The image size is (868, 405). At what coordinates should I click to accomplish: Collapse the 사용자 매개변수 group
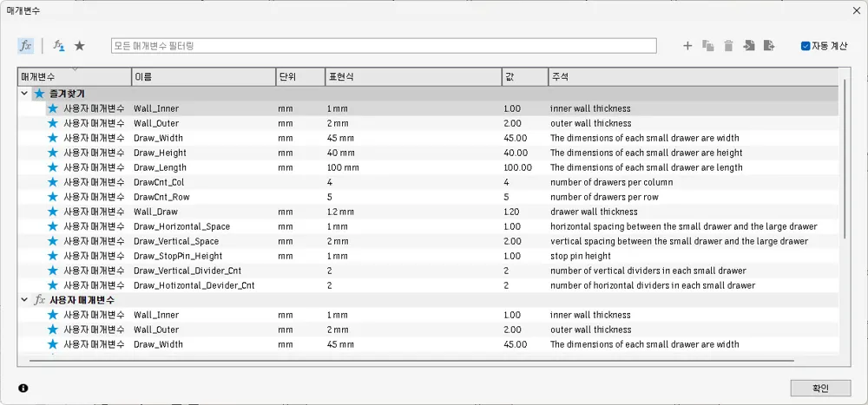coord(23,300)
